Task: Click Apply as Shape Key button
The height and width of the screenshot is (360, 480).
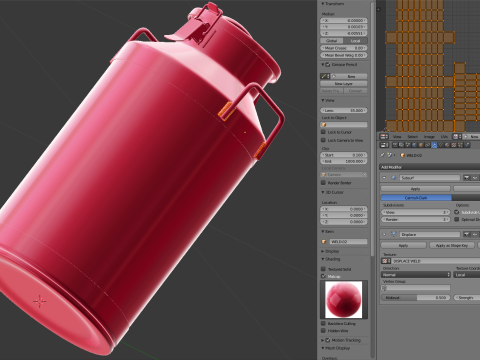Action: point(452,245)
